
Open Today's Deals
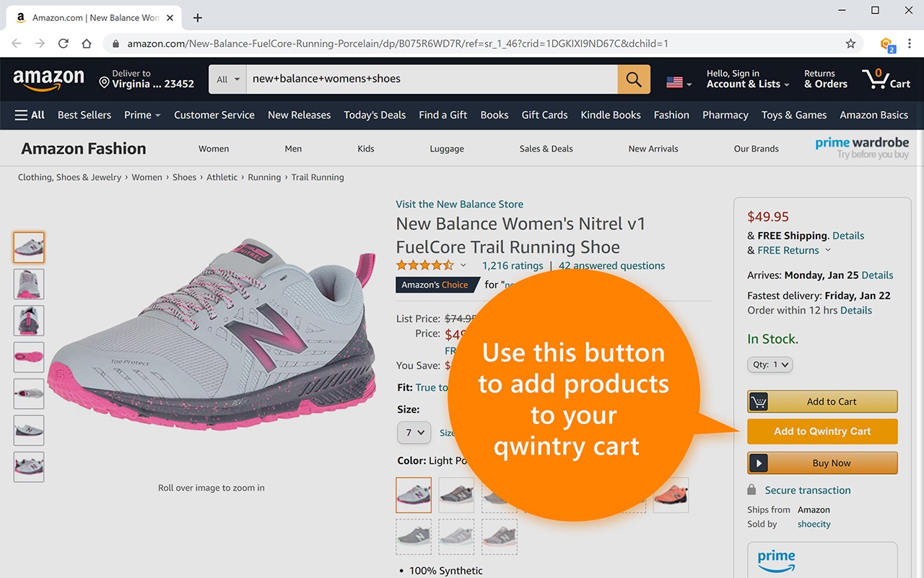point(375,115)
